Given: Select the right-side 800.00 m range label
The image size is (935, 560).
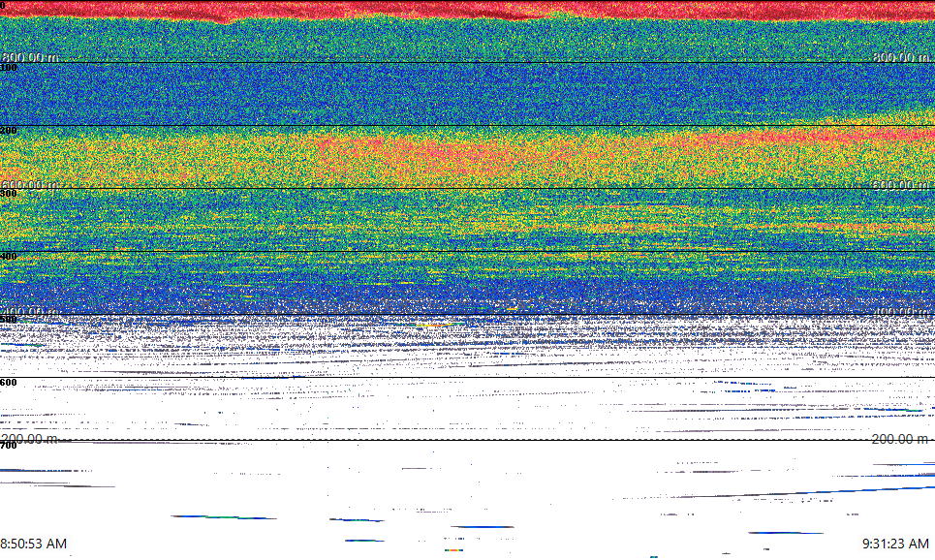Looking at the screenshot, I should point(900,57).
